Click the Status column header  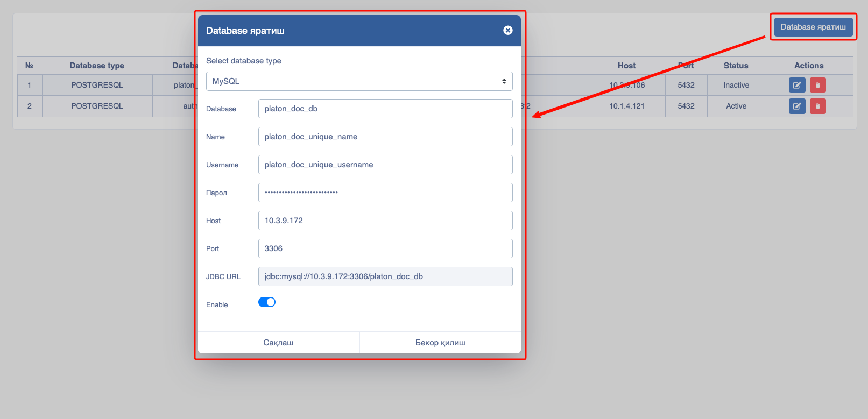click(736, 66)
